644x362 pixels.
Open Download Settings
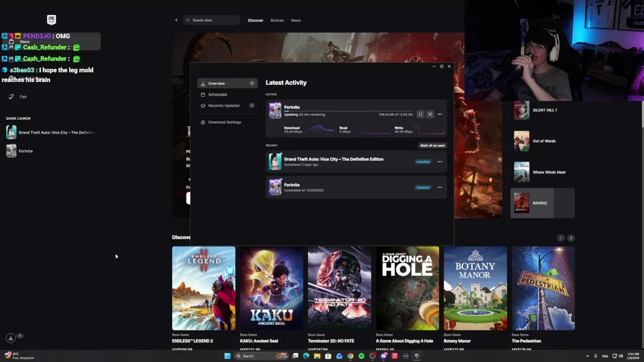[x=227, y=122]
